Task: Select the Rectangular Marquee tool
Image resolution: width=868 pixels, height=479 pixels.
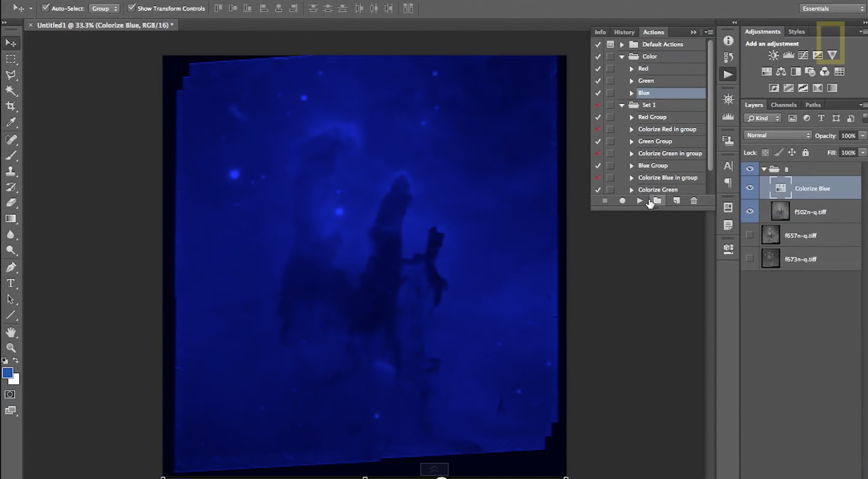Action: pos(11,59)
